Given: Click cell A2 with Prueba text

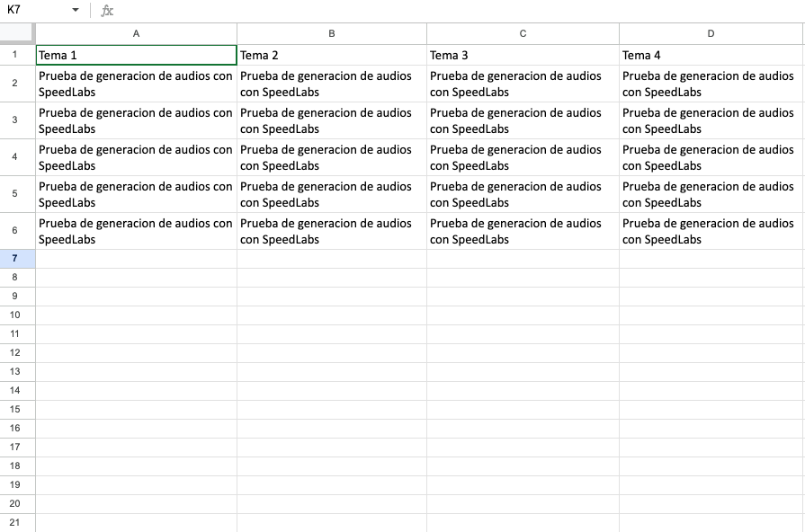Looking at the screenshot, I should (136, 84).
